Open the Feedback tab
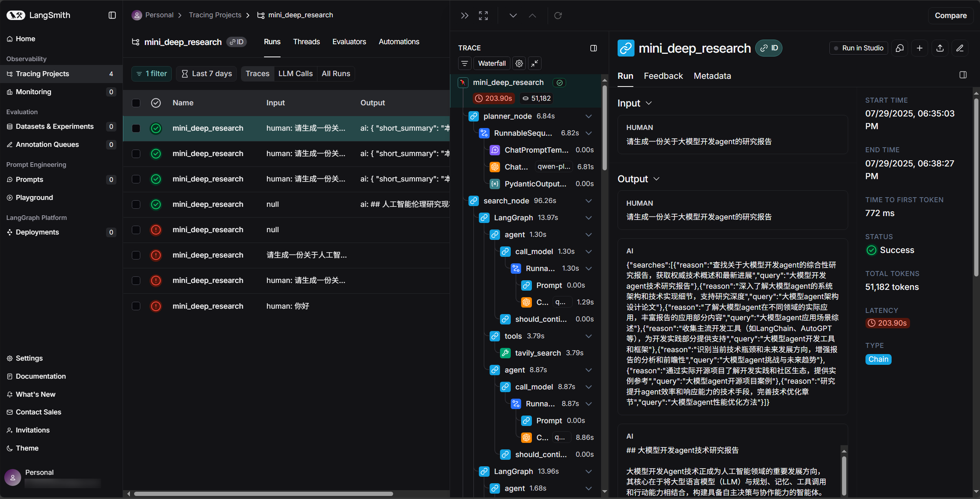 pyautogui.click(x=663, y=76)
